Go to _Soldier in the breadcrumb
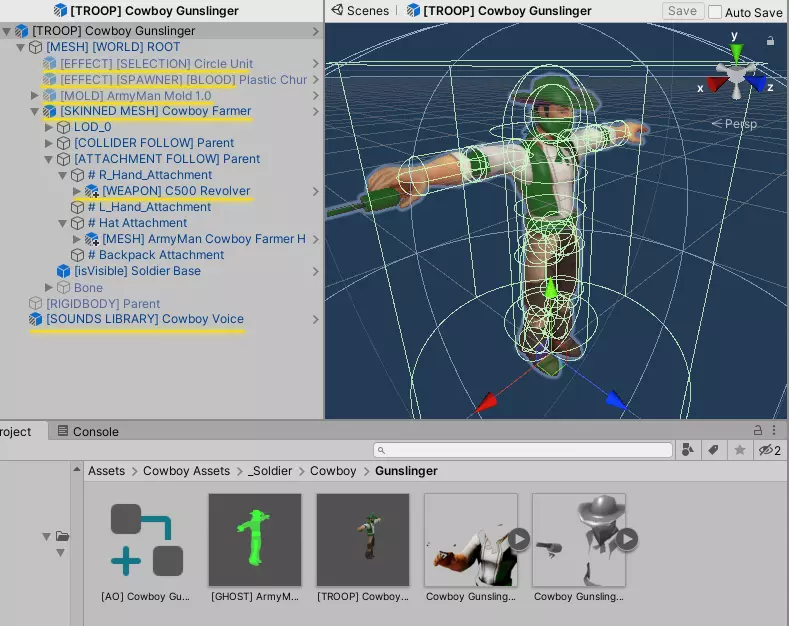 coord(270,471)
